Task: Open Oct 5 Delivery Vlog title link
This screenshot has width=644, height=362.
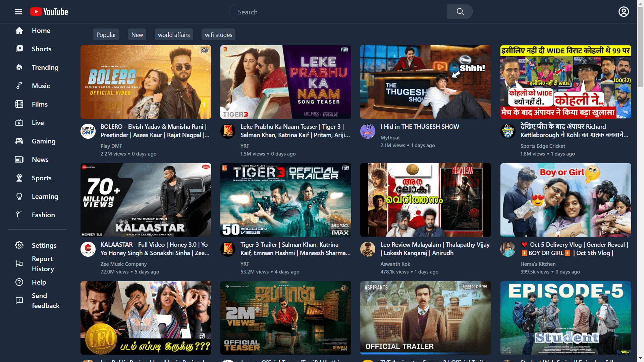Action: click(x=575, y=249)
